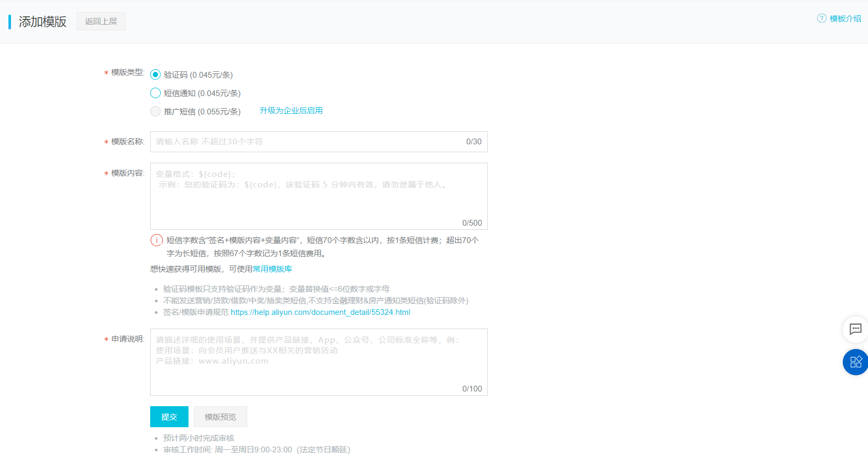Image resolution: width=868 pixels, height=455 pixels.
Task: Click the notice text 短信字数含"签名+模版内容+变量内容"
Action: pos(233,240)
